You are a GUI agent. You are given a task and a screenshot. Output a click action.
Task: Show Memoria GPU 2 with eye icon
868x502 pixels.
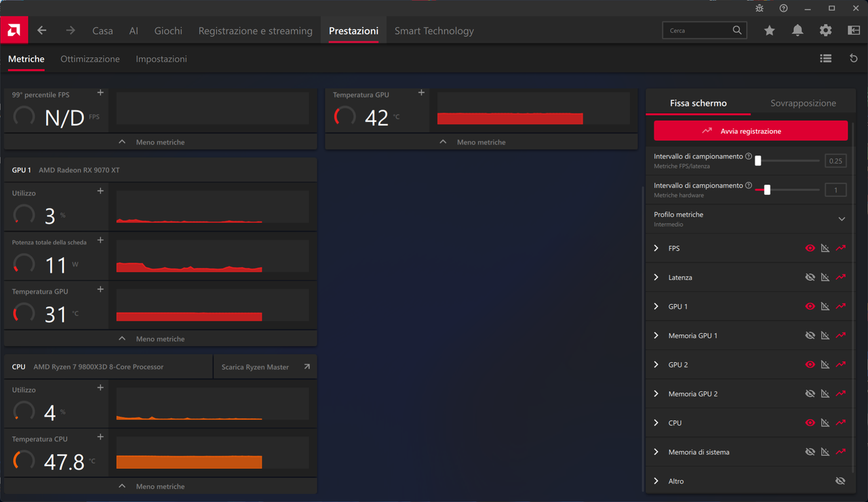pyautogui.click(x=810, y=394)
